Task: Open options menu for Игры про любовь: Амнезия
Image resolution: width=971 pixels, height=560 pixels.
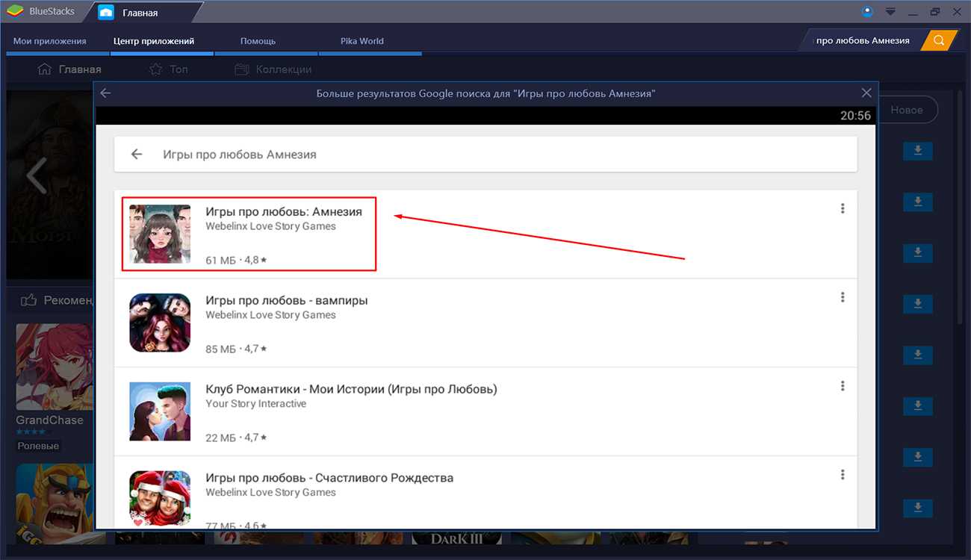Action: (x=843, y=209)
